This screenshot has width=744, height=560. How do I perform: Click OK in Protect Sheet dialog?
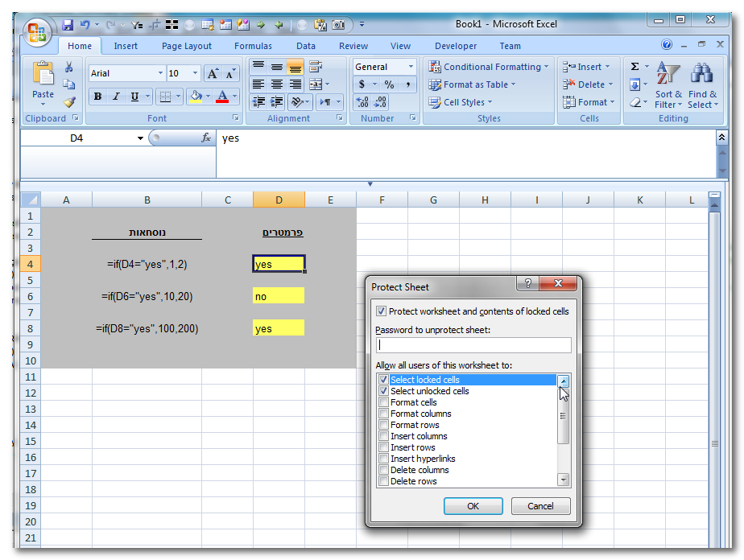[x=473, y=506]
